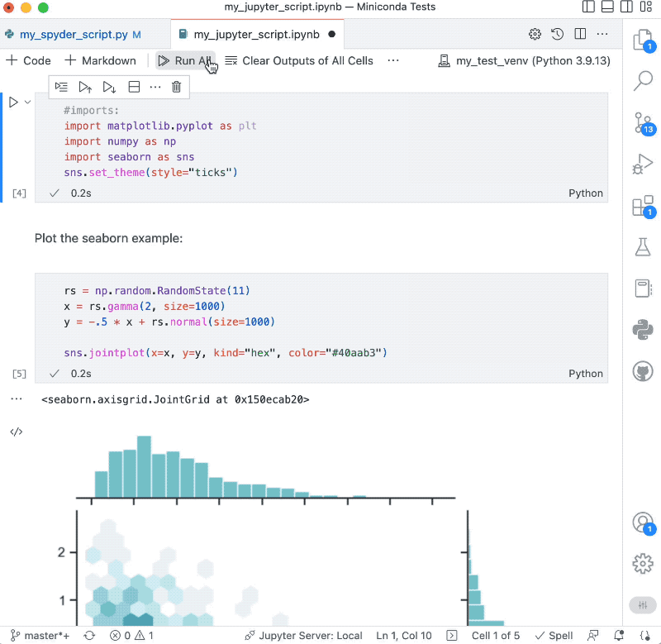Open notebook toolbar overflow ellipsis
Screen dimensions: 661x644
393,60
